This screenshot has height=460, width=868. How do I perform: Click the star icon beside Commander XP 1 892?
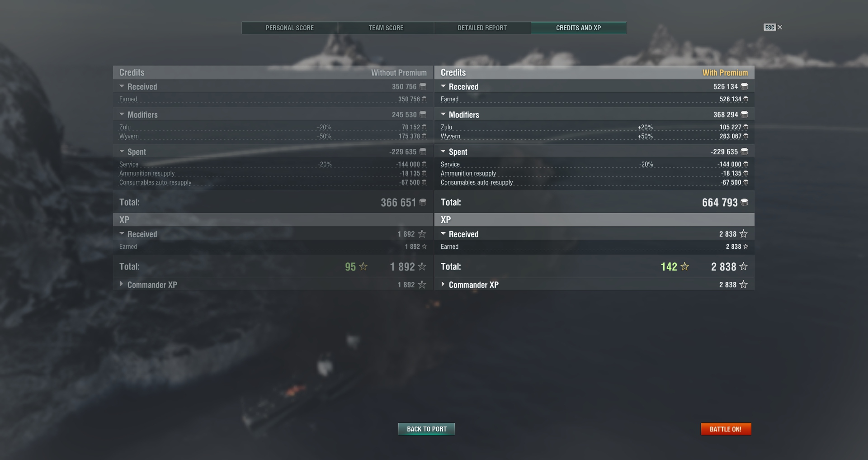[422, 285]
